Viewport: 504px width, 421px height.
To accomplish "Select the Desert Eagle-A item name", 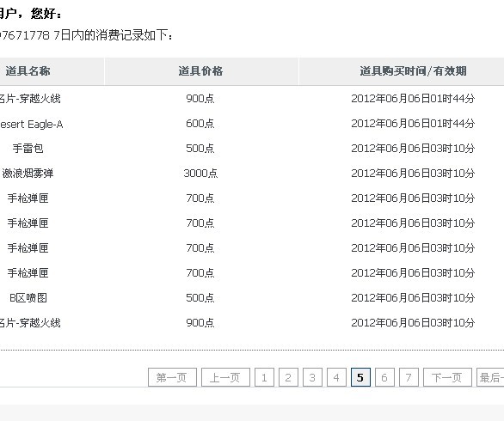I will tap(31, 124).
